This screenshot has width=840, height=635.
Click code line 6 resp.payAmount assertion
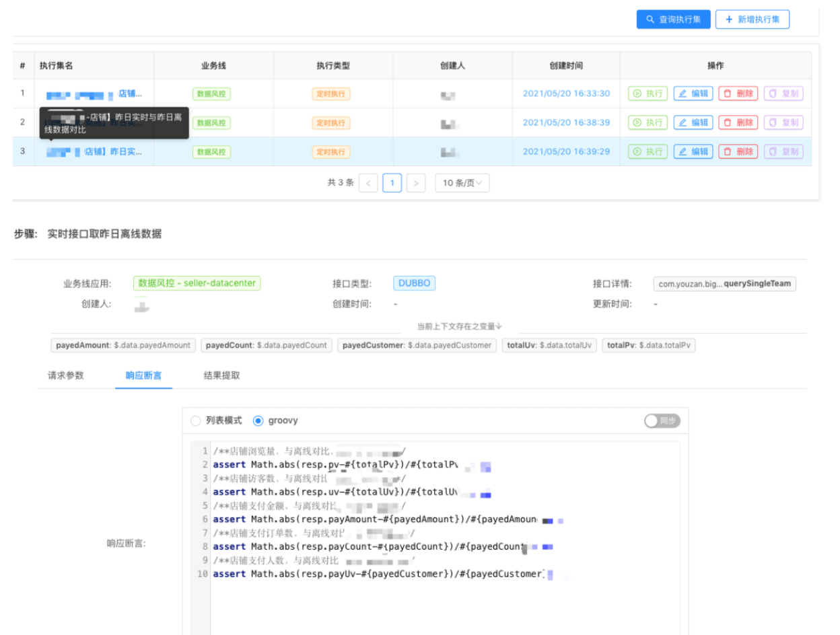pyautogui.click(x=388, y=519)
